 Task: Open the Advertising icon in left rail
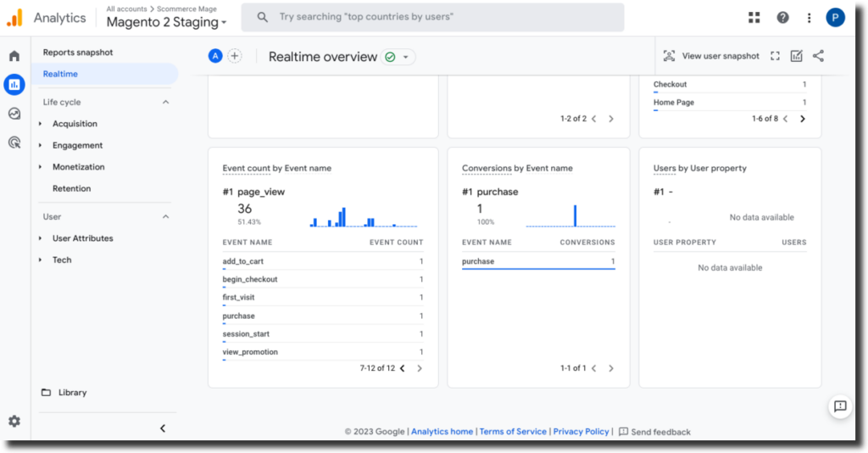[x=14, y=143]
